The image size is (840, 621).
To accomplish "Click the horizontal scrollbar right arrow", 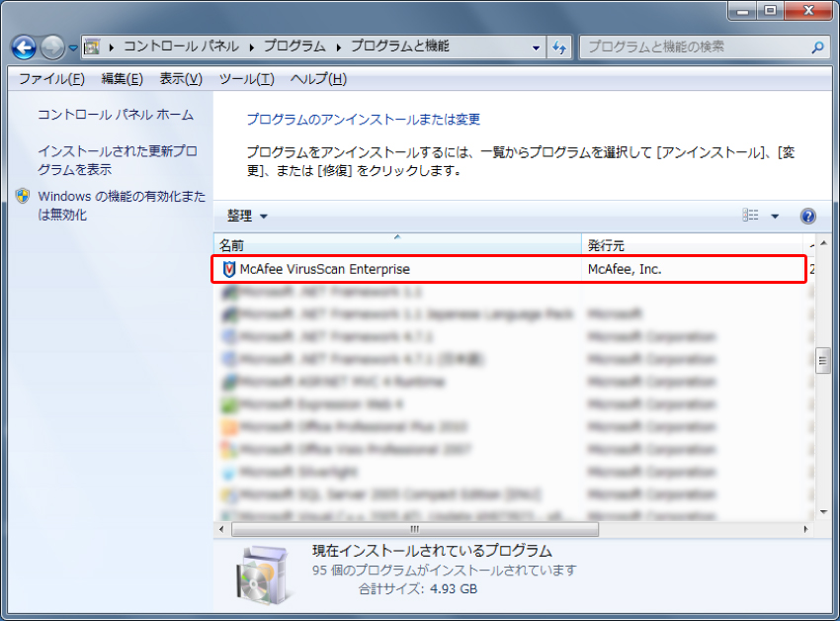I will pyautogui.click(x=806, y=529).
